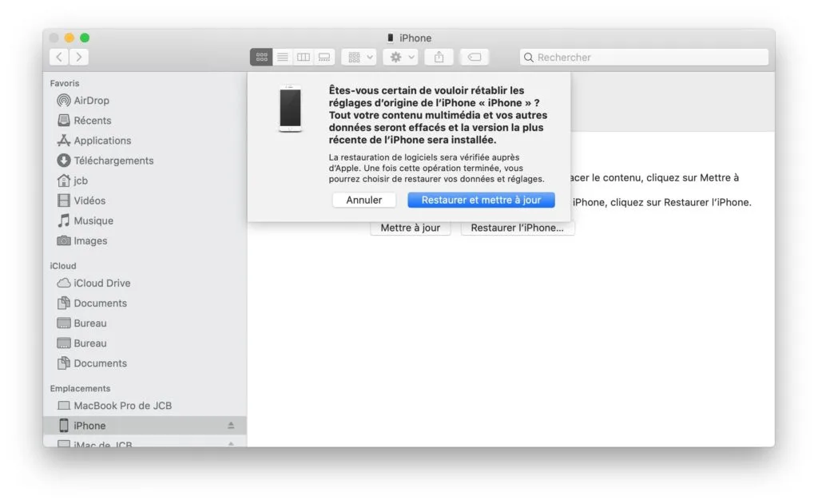Navigate back with the back arrow
This screenshot has width=818, height=504.
click(x=59, y=56)
